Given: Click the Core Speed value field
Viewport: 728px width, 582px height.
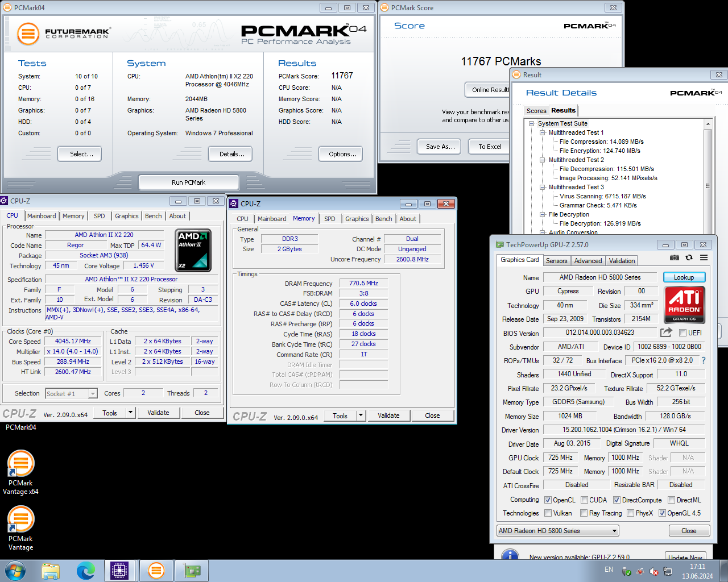Looking at the screenshot, I should [x=73, y=342].
